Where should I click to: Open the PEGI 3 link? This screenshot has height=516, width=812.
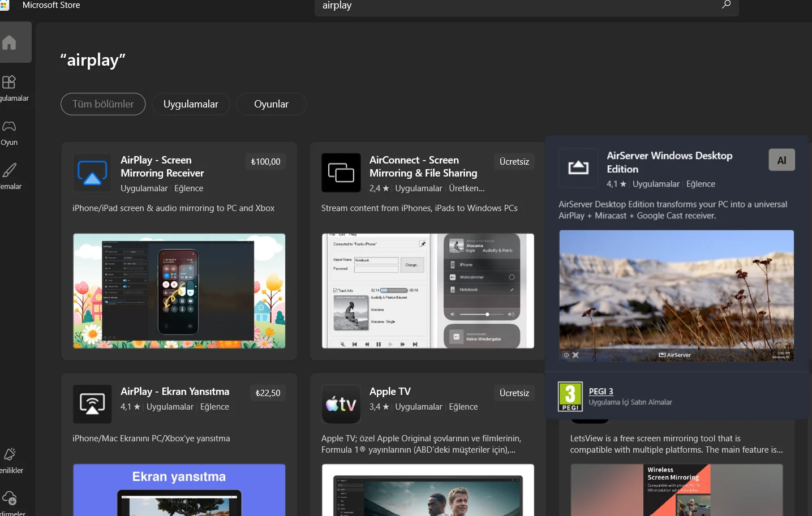[x=601, y=392]
